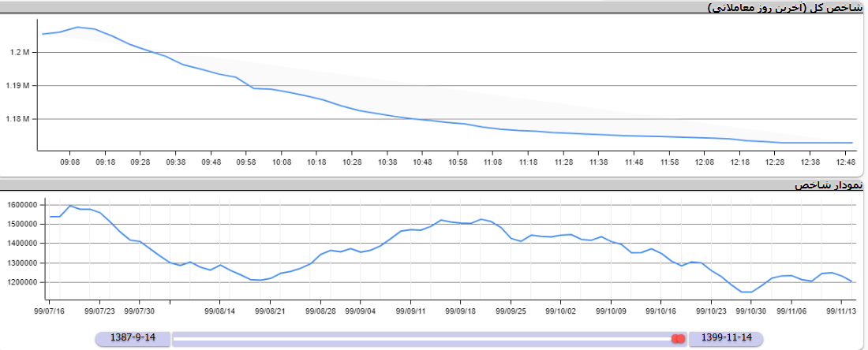Click the red slider handle on range bar
The image size is (868, 350).
pyautogui.click(x=677, y=338)
